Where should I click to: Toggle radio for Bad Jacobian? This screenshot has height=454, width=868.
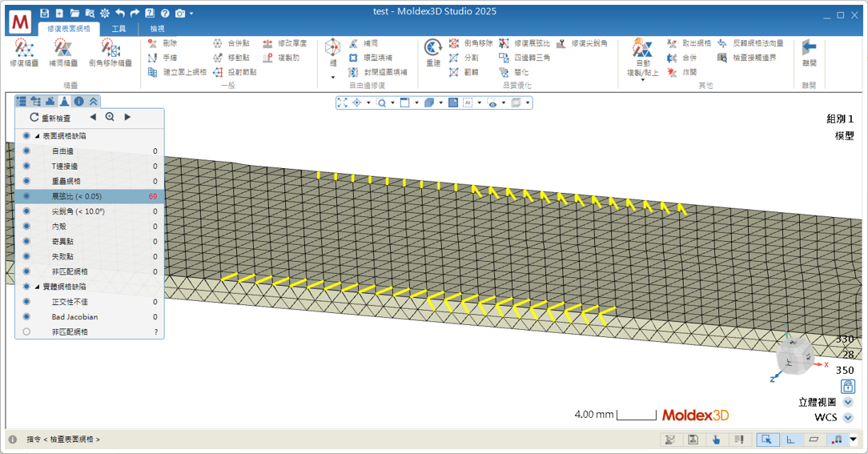(26, 317)
